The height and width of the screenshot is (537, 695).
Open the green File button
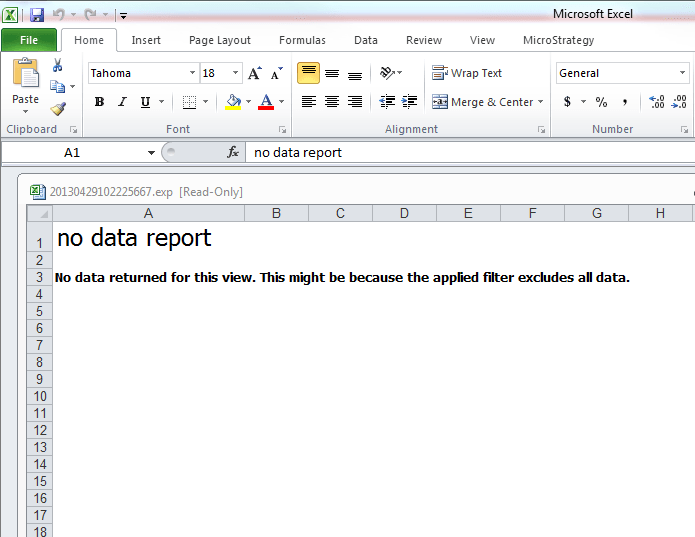tap(29, 40)
